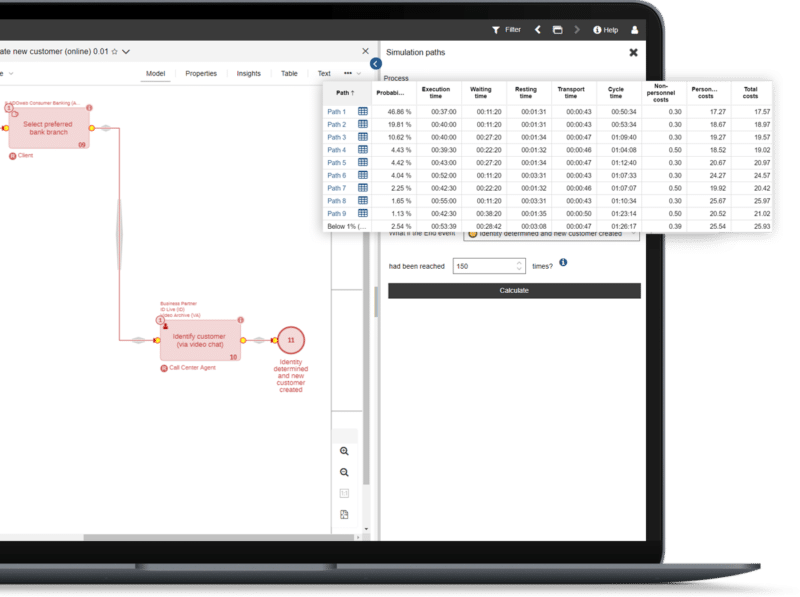The width and height of the screenshot is (800, 597).
Task: Open Help from the top toolbar
Action: [605, 29]
